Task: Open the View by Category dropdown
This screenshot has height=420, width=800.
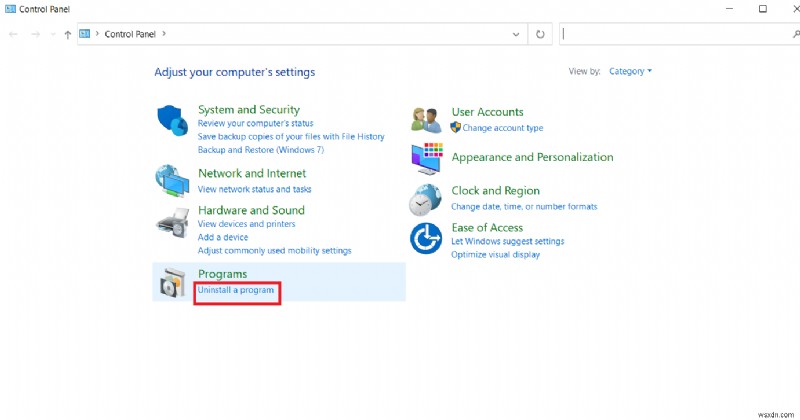Action: click(631, 71)
